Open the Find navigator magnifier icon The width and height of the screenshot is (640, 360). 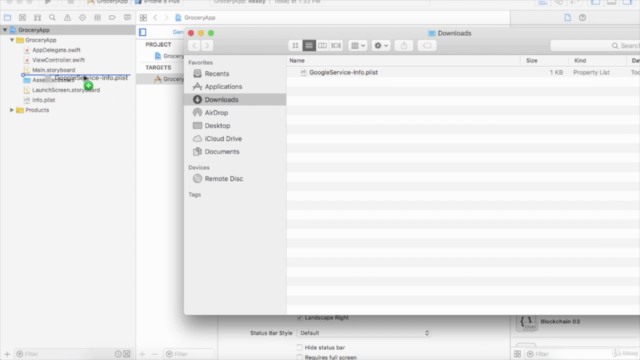click(52, 18)
